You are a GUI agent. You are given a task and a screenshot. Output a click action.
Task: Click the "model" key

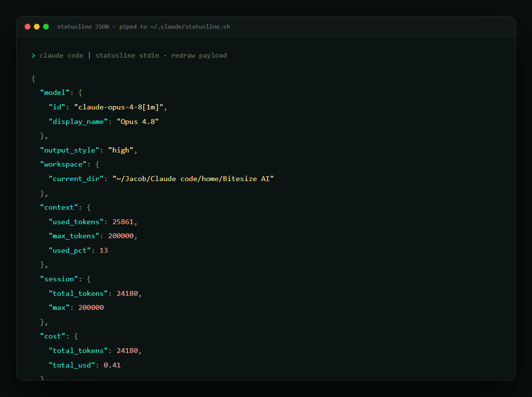click(55, 92)
